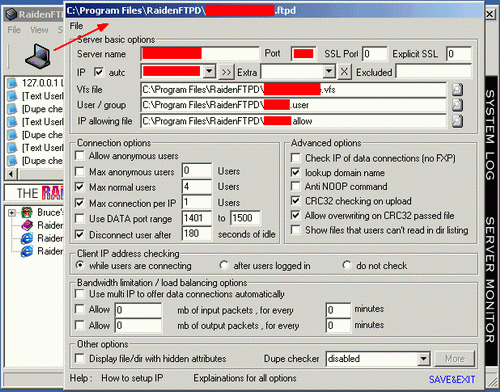Enable Allow mb of input packets limit

pyautogui.click(x=80, y=309)
